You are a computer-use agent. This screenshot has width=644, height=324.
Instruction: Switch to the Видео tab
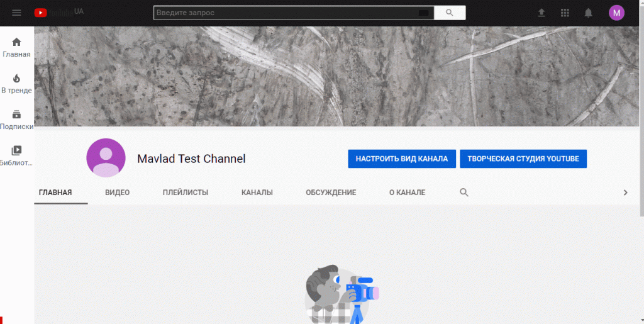pyautogui.click(x=117, y=193)
